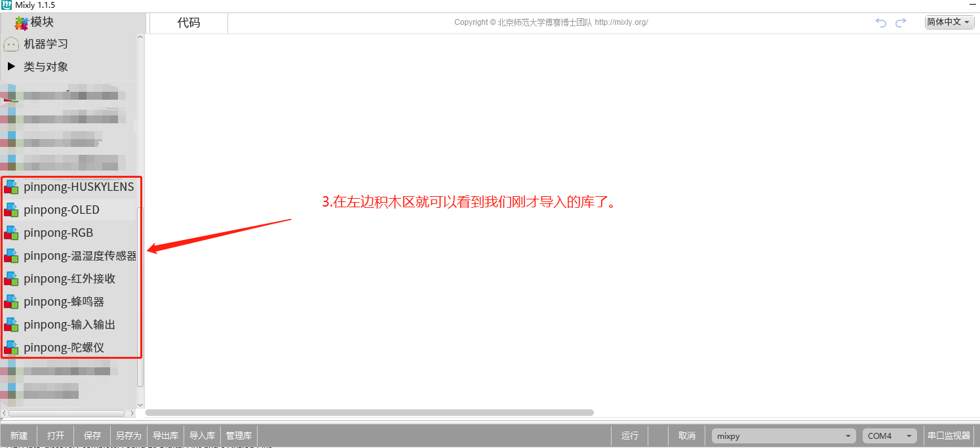Click the pinpong-蜂鸣器 library icon
The height and width of the screenshot is (448, 980).
click(11, 302)
